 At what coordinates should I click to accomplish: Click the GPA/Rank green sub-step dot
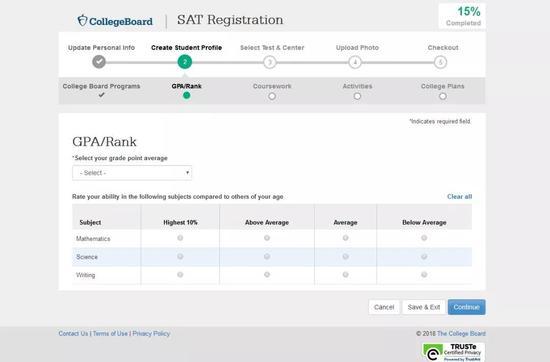187,95
